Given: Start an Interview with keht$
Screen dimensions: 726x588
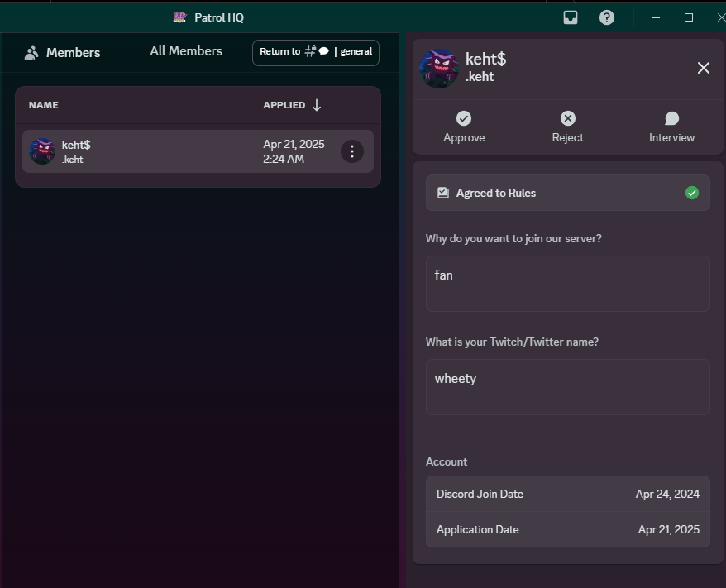Looking at the screenshot, I should pos(671,127).
